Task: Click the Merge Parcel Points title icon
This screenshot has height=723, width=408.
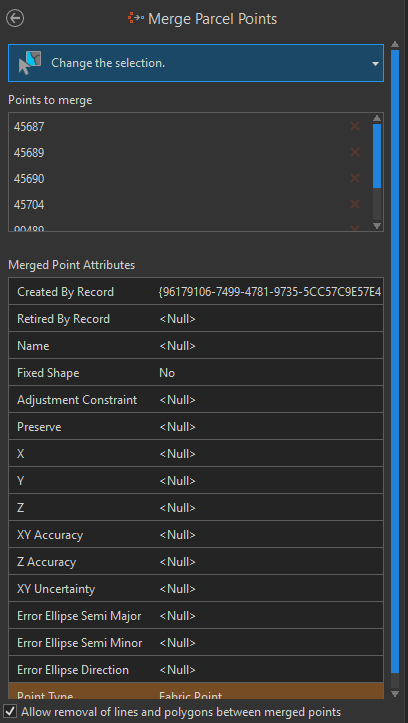Action: (136, 18)
